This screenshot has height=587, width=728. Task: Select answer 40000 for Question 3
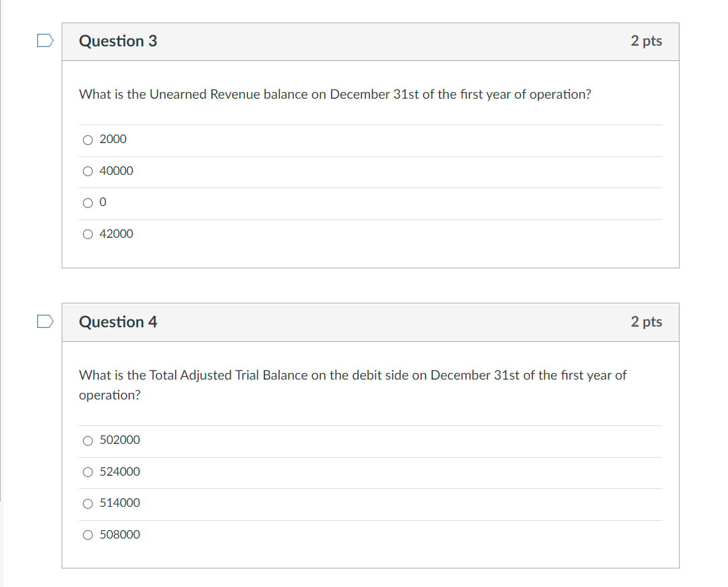[x=88, y=171]
